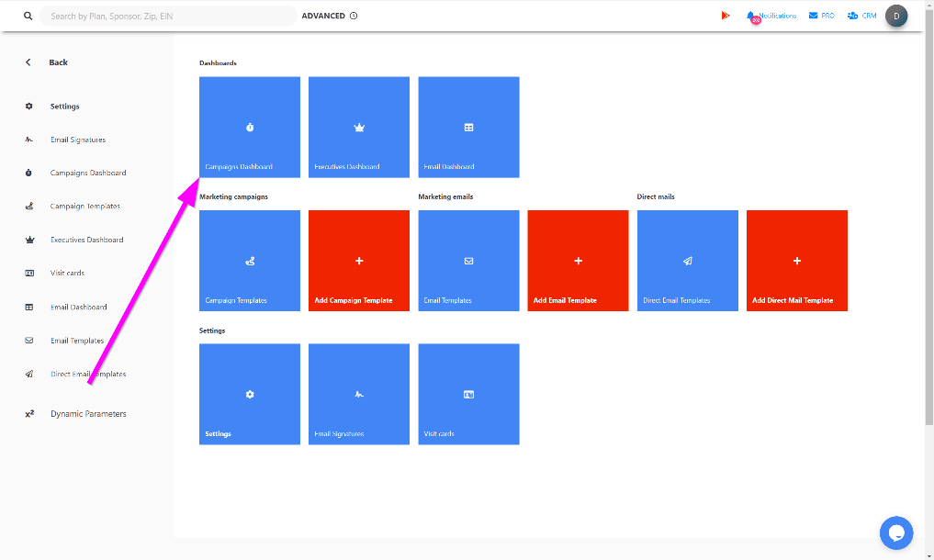Viewport: 934px width, 560px height.
Task: Click the red Add Campaign Template tile
Action: click(359, 261)
